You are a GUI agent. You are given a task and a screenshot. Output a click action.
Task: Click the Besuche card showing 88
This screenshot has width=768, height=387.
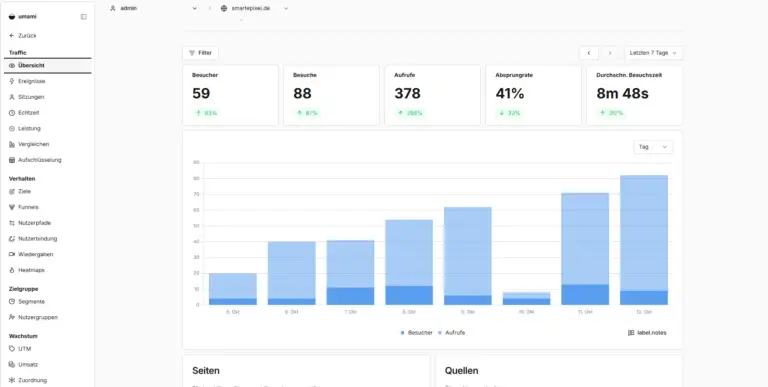coord(332,95)
